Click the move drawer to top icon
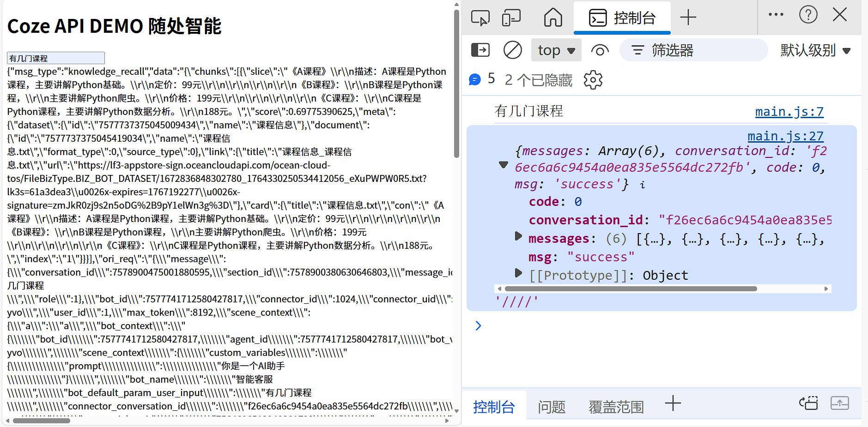This screenshot has width=868, height=427. click(809, 403)
